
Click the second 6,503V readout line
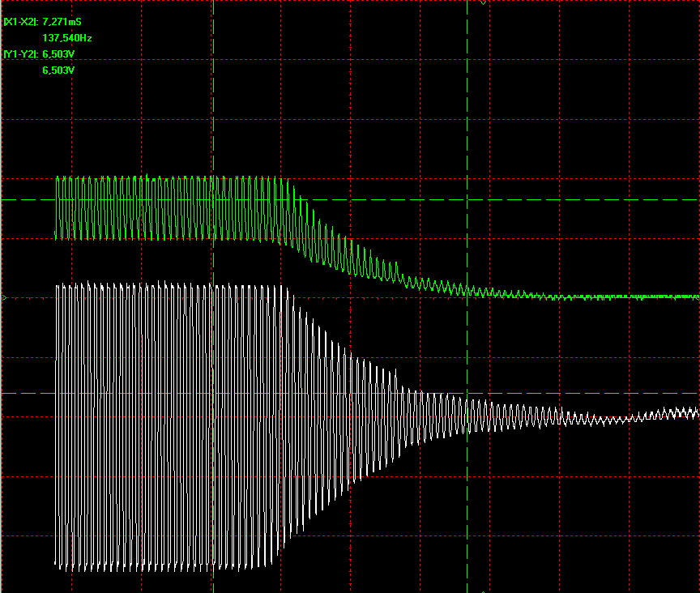(58, 70)
